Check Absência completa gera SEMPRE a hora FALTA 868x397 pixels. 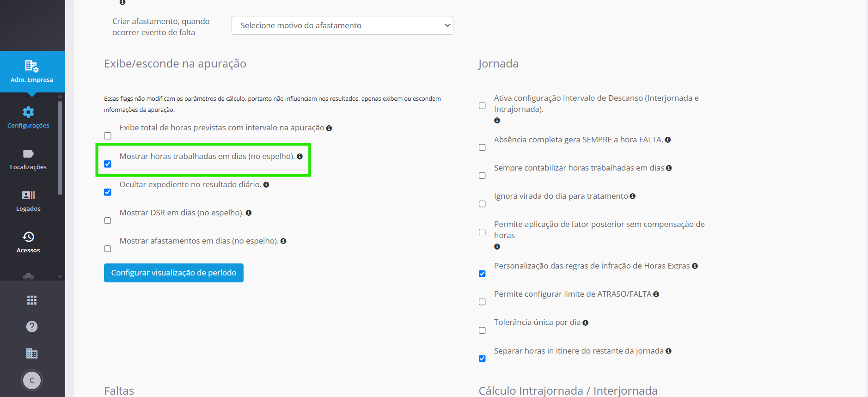pos(482,147)
